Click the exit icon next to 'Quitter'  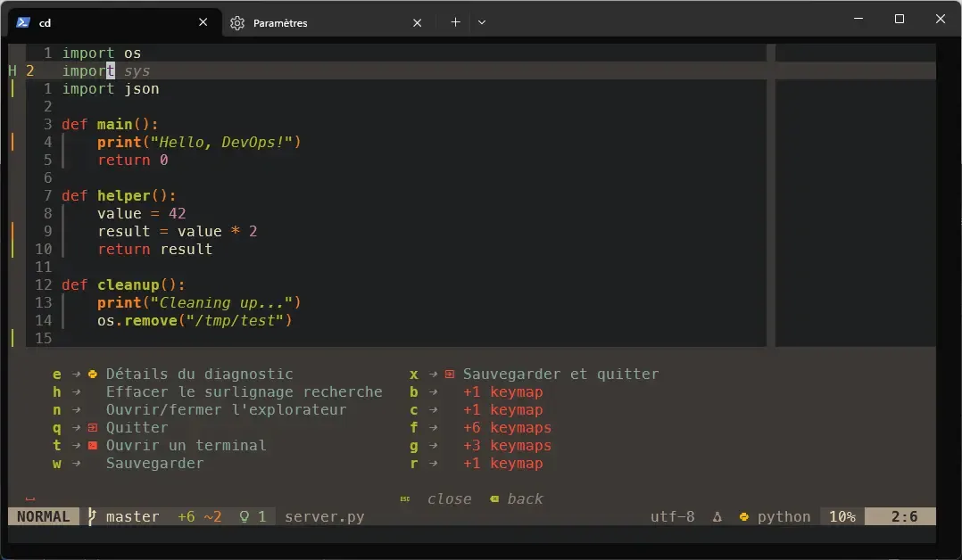coord(92,427)
